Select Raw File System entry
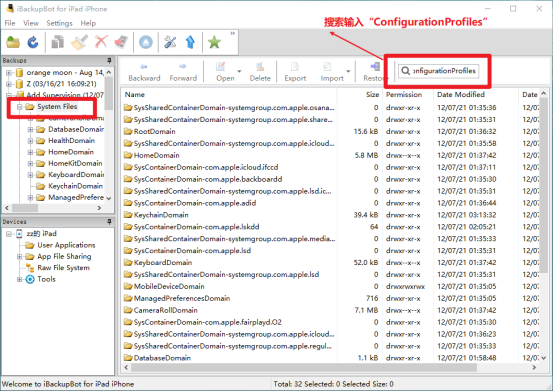 [63, 268]
